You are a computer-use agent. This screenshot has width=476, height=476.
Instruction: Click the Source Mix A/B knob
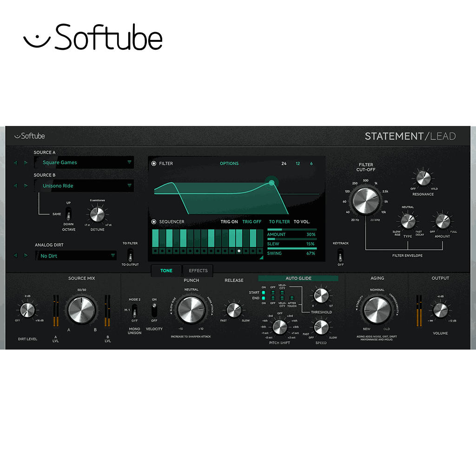(82, 310)
